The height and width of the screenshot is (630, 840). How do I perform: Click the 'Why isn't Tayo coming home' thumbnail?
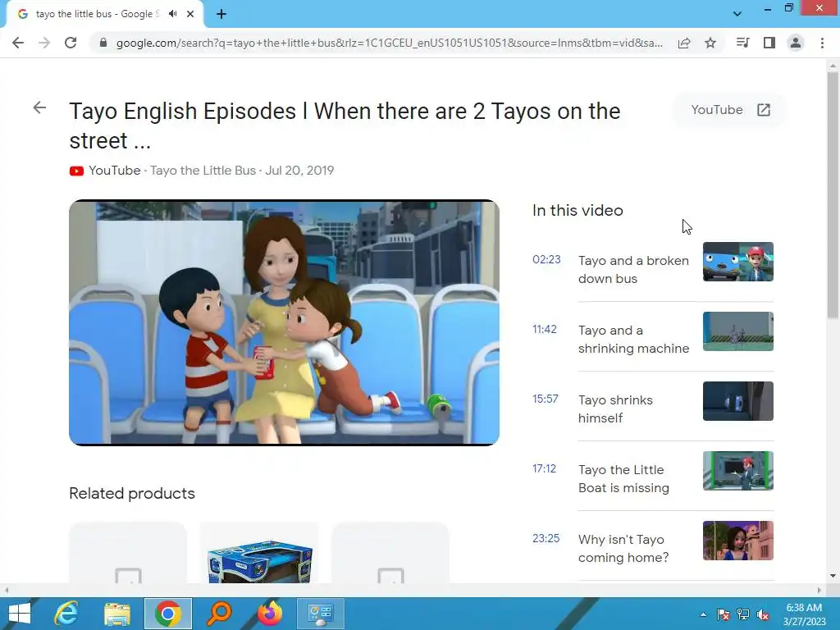click(x=738, y=540)
